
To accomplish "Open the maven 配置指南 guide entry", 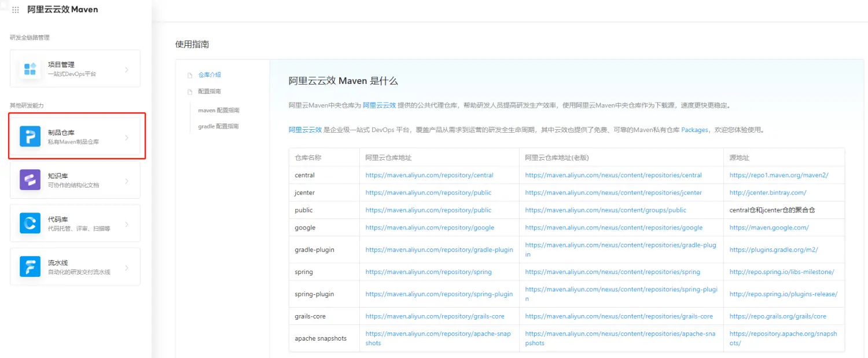I will (217, 110).
